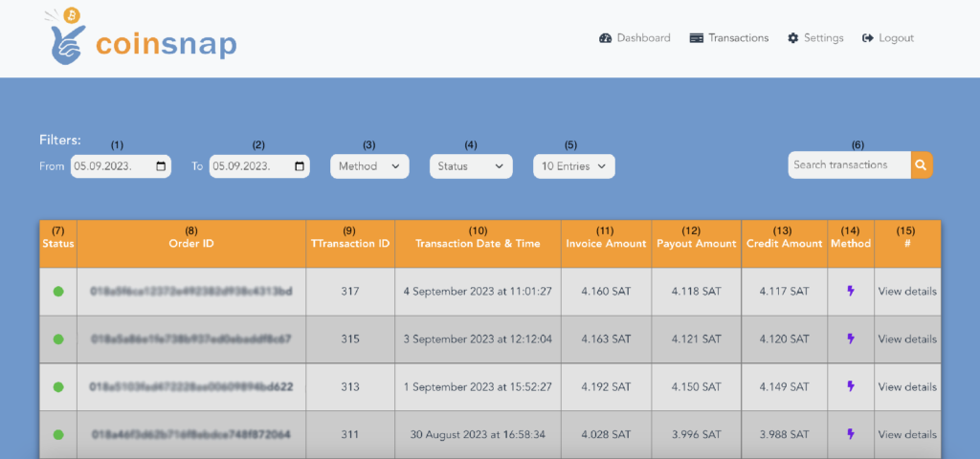This screenshot has height=459, width=980.
Task: Focus the Search transactions field
Action: tap(849, 164)
